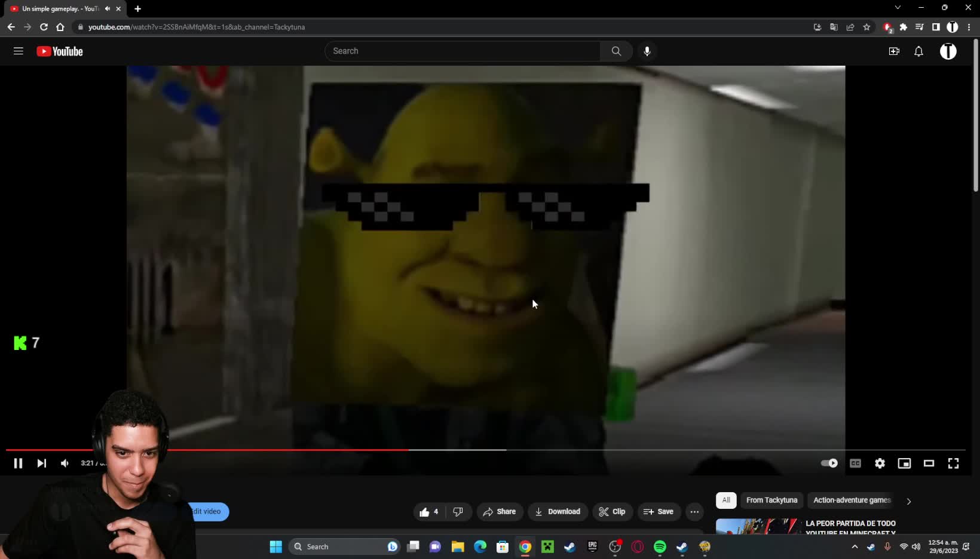Viewport: 980px width, 559px height.
Task: Open the more actions ellipsis menu
Action: (x=694, y=512)
